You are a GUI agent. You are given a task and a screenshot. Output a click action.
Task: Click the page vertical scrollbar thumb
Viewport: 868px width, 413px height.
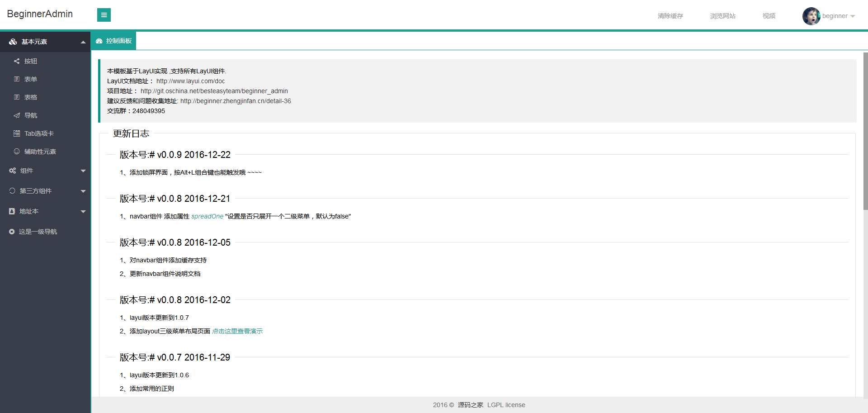pos(865,131)
